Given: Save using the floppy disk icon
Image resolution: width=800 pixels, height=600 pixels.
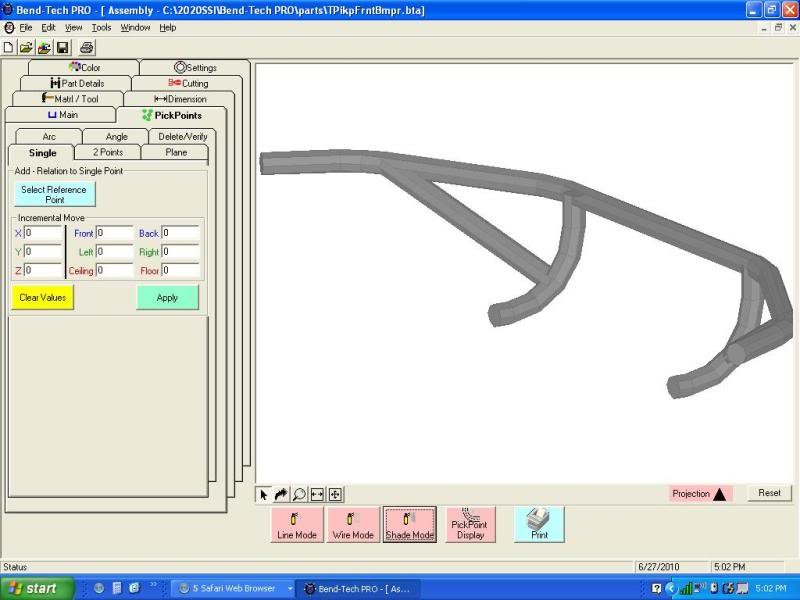Looking at the screenshot, I should coord(62,48).
